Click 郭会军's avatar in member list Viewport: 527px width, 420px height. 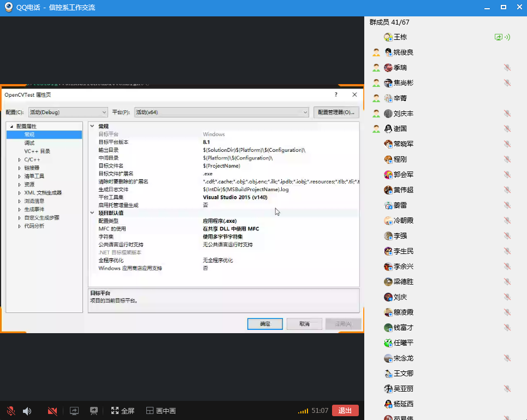[388, 174]
